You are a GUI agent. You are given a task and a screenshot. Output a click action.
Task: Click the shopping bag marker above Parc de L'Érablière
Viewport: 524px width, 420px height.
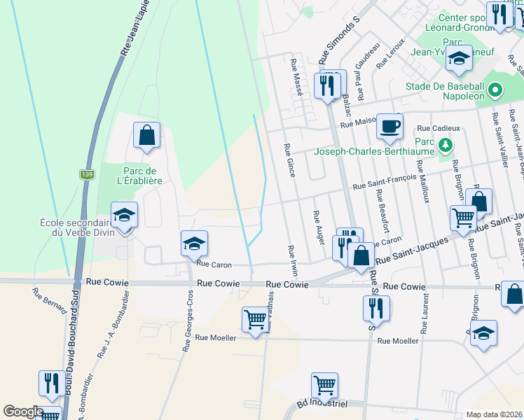click(146, 137)
